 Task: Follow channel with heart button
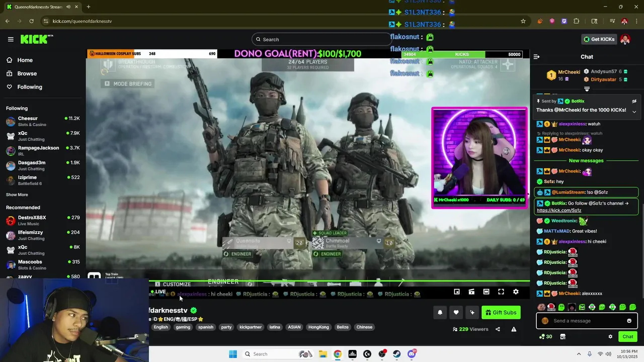point(456,312)
